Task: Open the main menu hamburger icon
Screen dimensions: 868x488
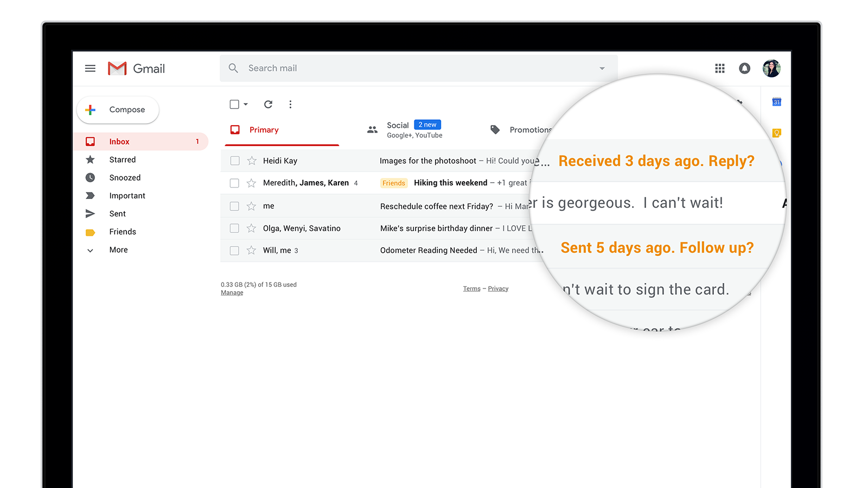Action: 90,68
